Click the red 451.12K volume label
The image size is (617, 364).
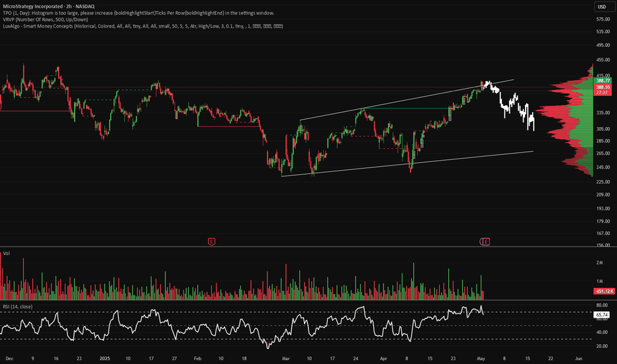(x=602, y=291)
